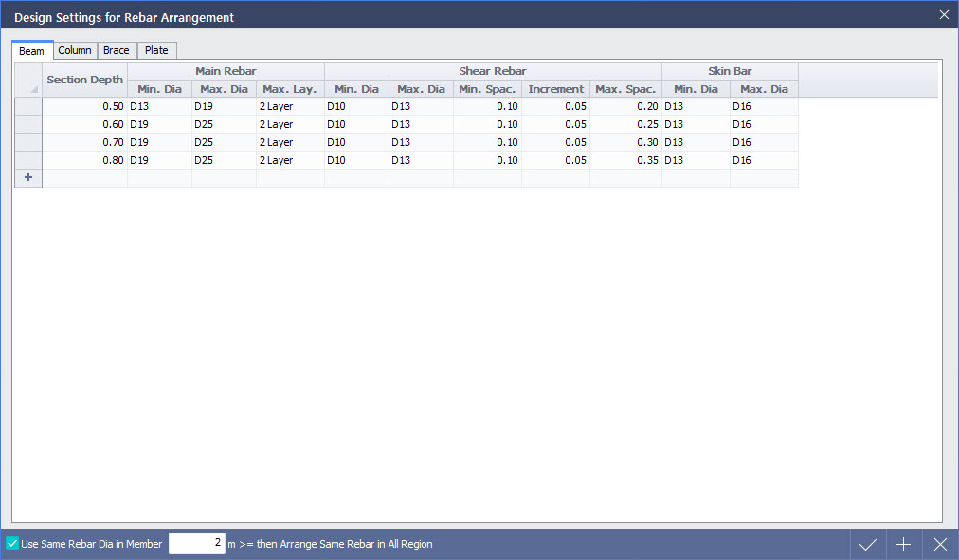Click Max. Spac. cell value 0.35

625,160
